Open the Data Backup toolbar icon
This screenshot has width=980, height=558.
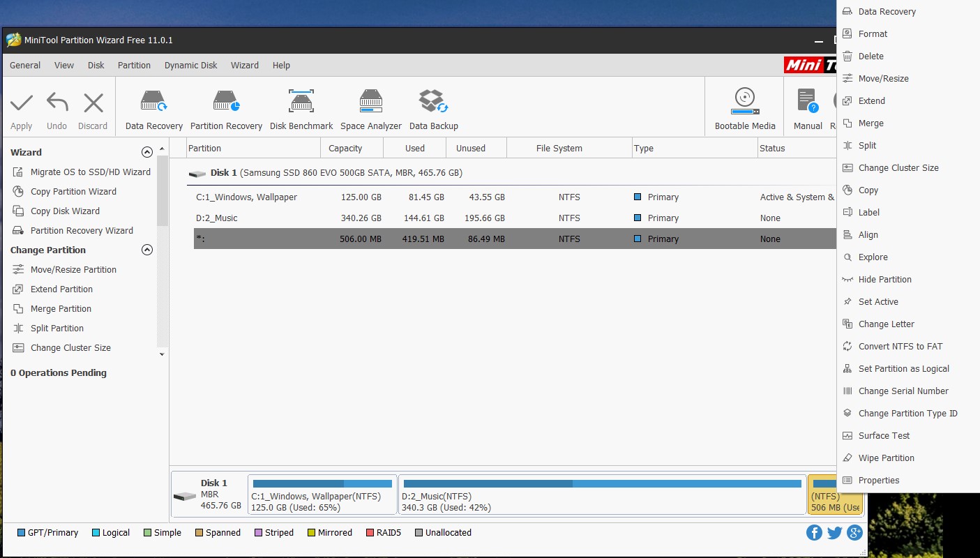click(433, 110)
